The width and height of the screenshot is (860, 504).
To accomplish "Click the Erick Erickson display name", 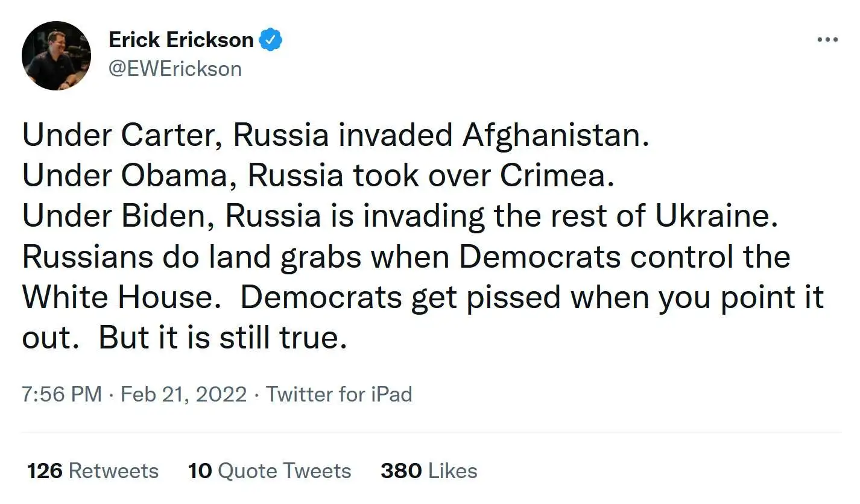I will pos(181,40).
